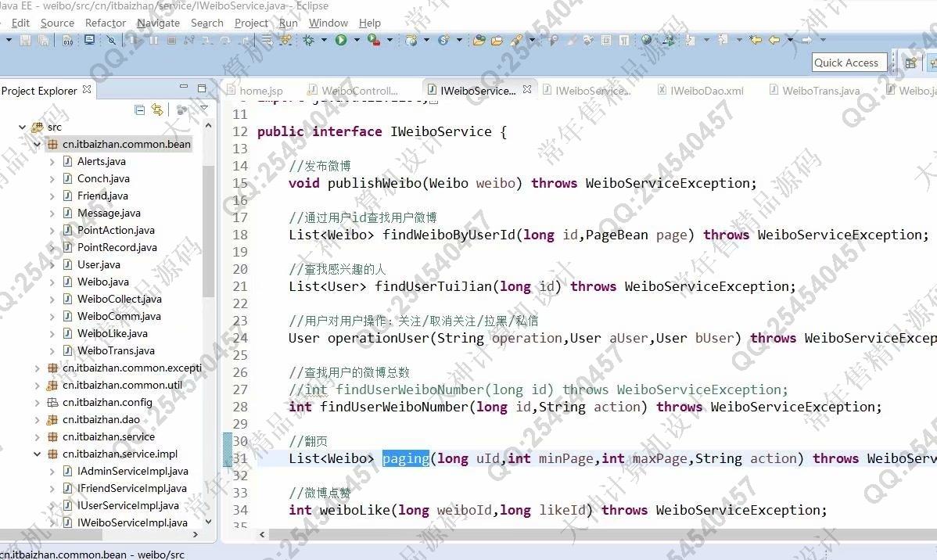The image size is (937, 560).
Task: Open Project Explorer View Menu arrow
Action: coord(204,108)
